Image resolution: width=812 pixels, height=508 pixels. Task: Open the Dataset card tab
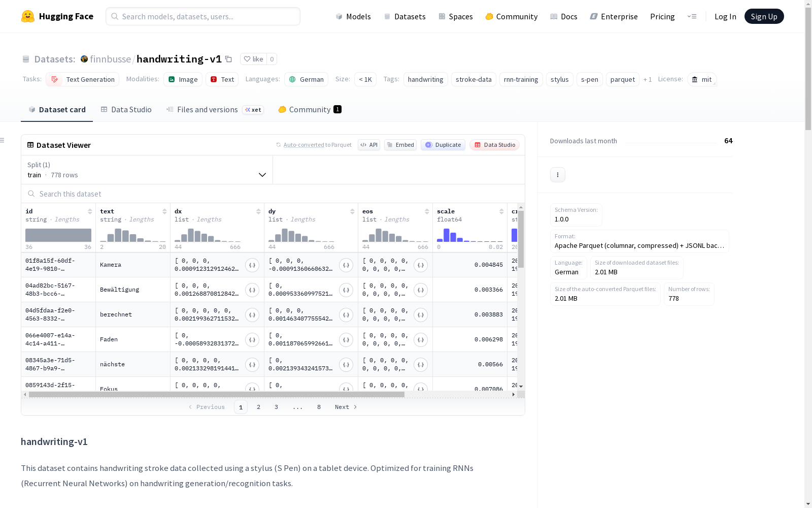point(57,110)
